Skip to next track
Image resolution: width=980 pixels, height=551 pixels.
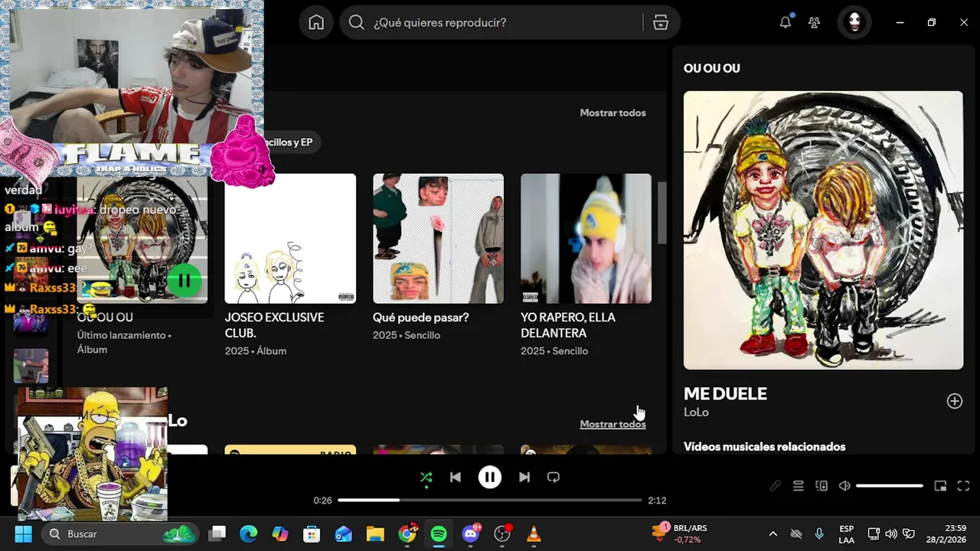tap(524, 478)
